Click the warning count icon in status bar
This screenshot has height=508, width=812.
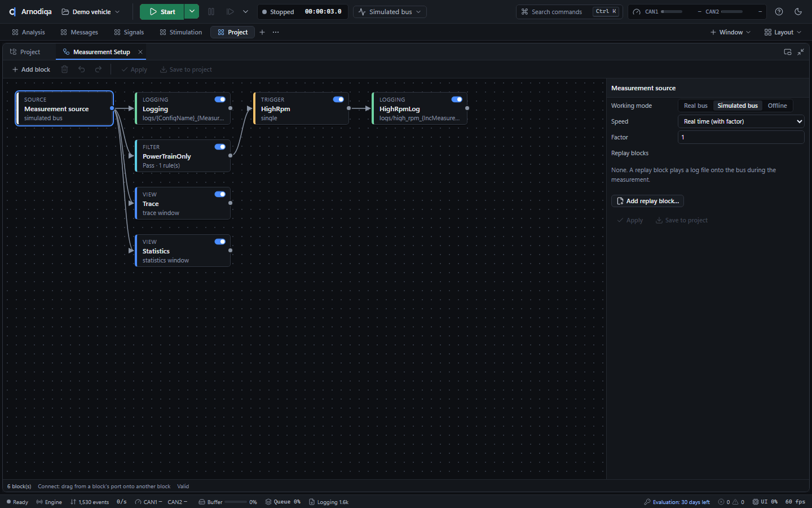[x=735, y=502]
